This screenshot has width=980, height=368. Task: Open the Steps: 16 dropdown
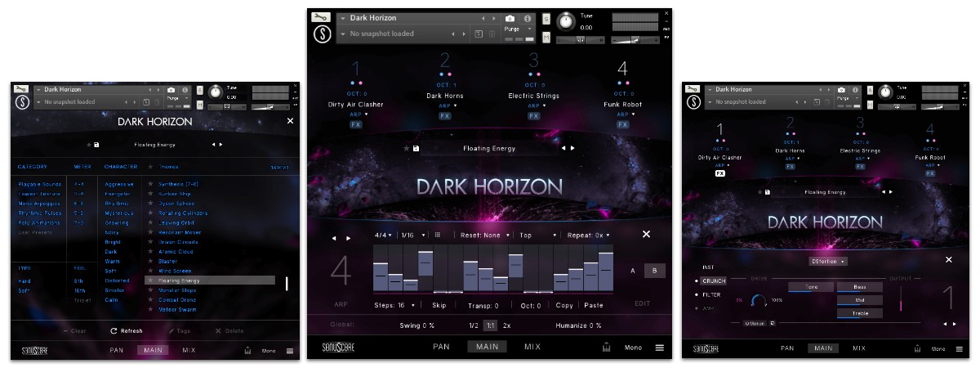393,305
